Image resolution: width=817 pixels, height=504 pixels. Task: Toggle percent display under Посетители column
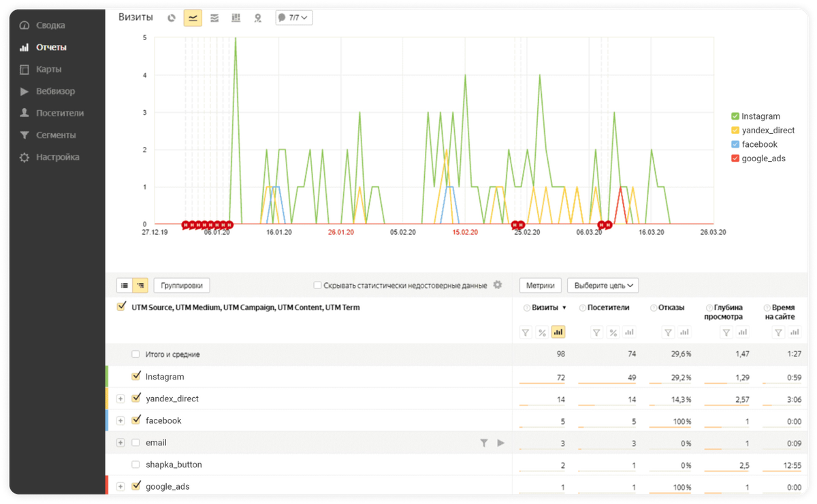[x=613, y=333]
